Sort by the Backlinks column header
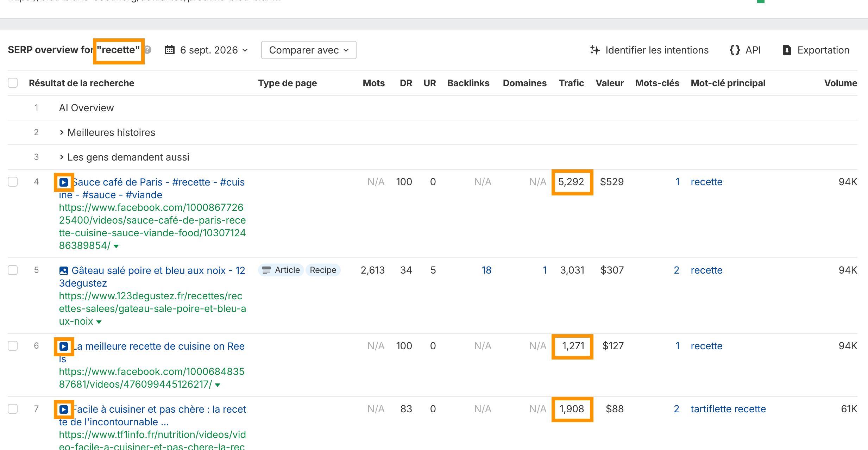 click(x=468, y=83)
